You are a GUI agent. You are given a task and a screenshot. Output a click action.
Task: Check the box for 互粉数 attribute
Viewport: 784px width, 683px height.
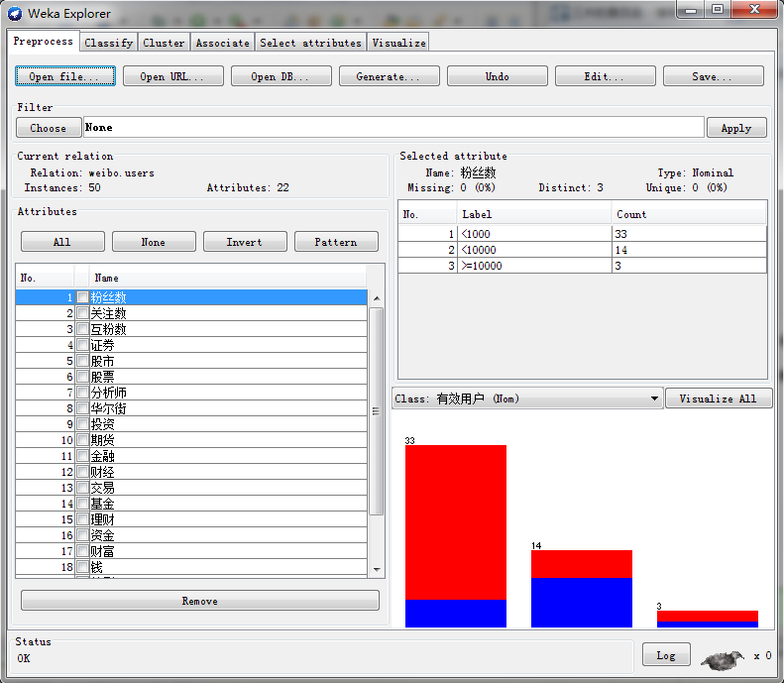click(82, 329)
